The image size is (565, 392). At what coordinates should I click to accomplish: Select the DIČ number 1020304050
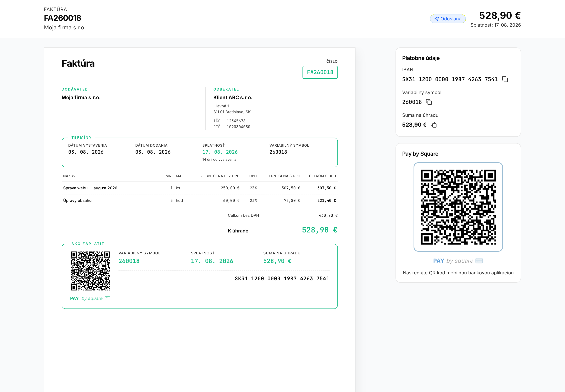click(238, 127)
